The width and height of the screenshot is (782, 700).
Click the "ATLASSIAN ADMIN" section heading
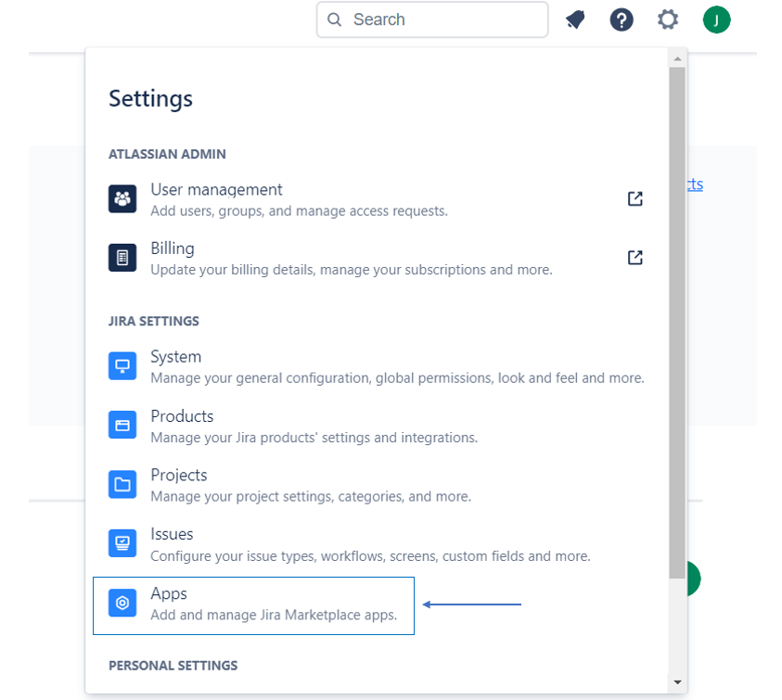[167, 154]
